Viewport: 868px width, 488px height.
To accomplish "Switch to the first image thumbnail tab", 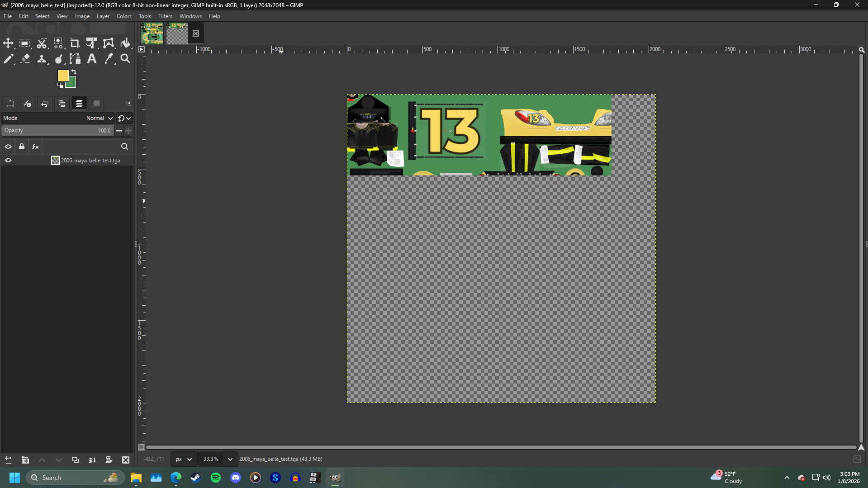I will pyautogui.click(x=152, y=33).
